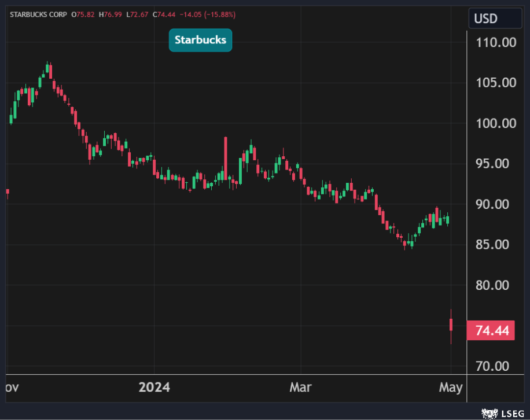Click the 80.00 price axis label
Screen dimensions: 530x420
(495, 285)
